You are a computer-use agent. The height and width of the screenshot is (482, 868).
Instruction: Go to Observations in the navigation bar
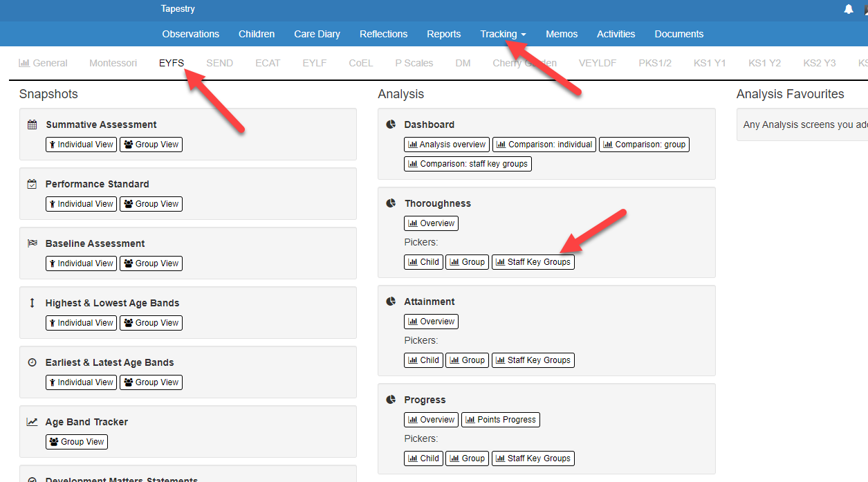point(191,34)
